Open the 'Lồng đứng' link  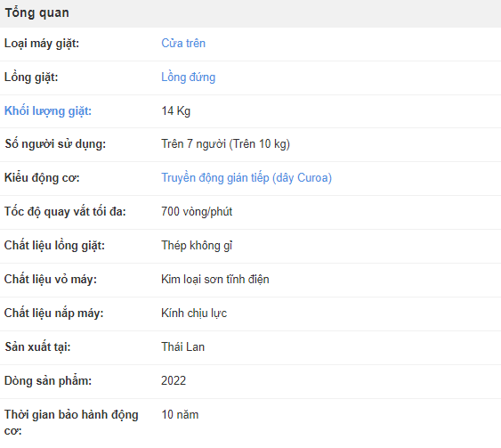(x=188, y=77)
